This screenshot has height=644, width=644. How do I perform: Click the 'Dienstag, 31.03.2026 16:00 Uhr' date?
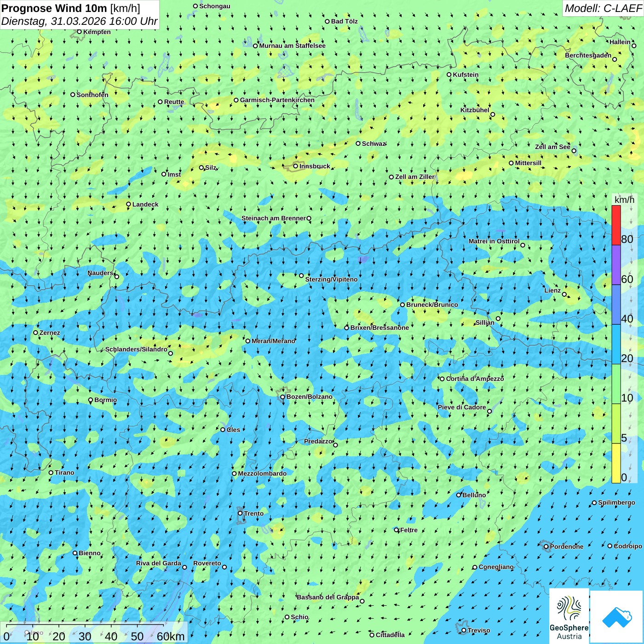tap(79, 22)
